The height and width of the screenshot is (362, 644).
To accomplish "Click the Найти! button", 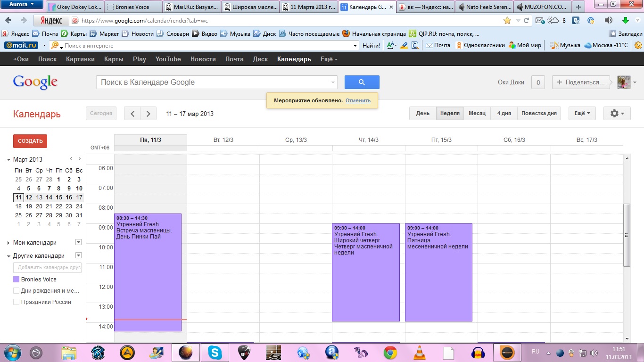I will pos(372,46).
